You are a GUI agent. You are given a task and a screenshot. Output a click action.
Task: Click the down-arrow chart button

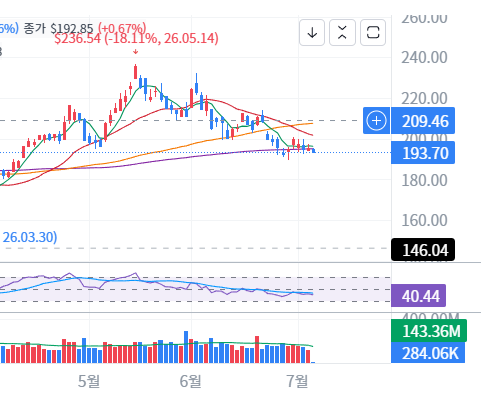click(x=312, y=33)
